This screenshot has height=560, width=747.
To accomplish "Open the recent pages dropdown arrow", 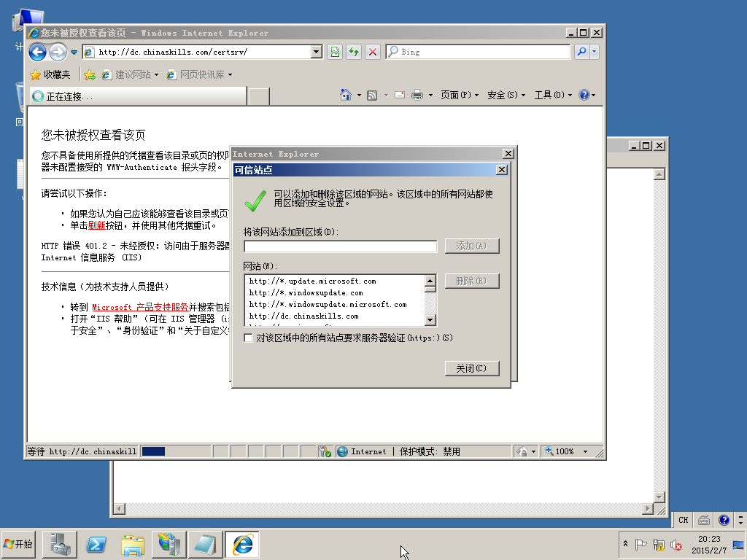I will click(74, 52).
